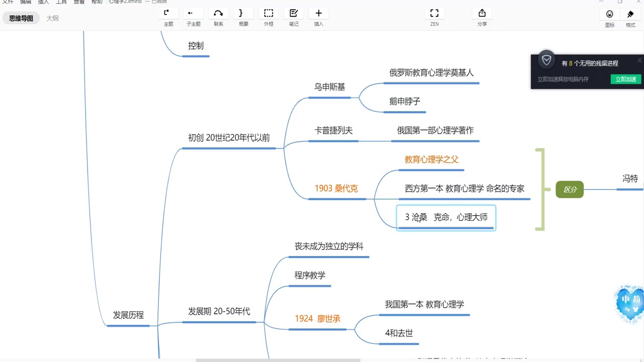Select the 卡普捷列夫 topic
The image size is (644, 362).
334,130
